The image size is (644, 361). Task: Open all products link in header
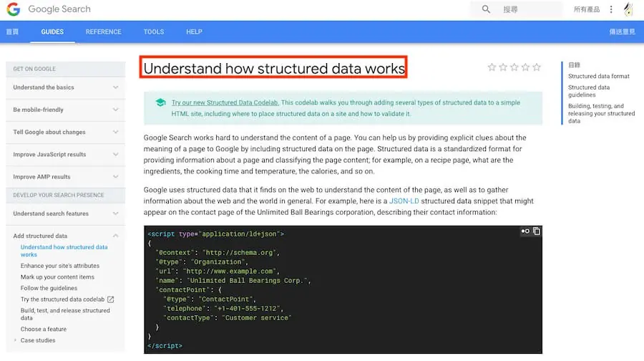[587, 9]
